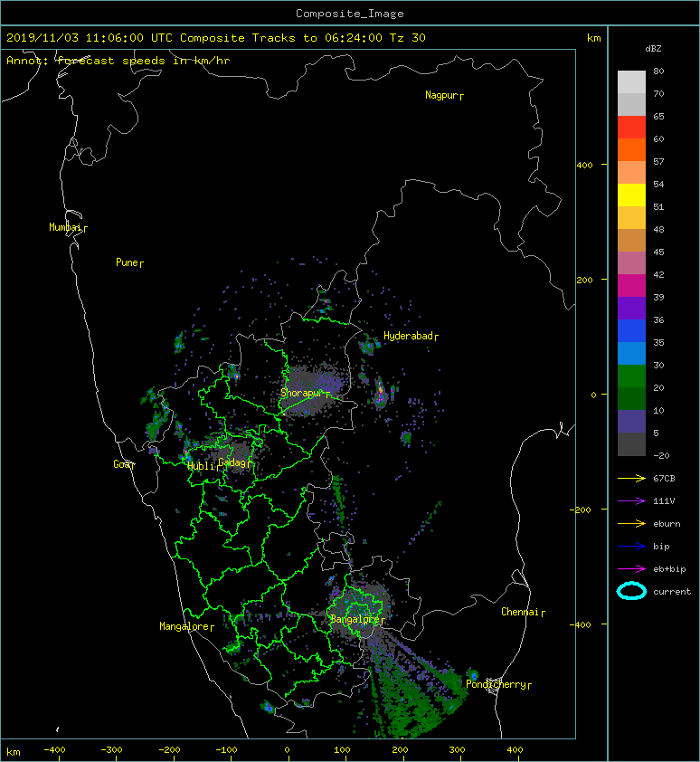Click the Mangalore city label
This screenshot has height=762, width=700.
click(x=184, y=626)
